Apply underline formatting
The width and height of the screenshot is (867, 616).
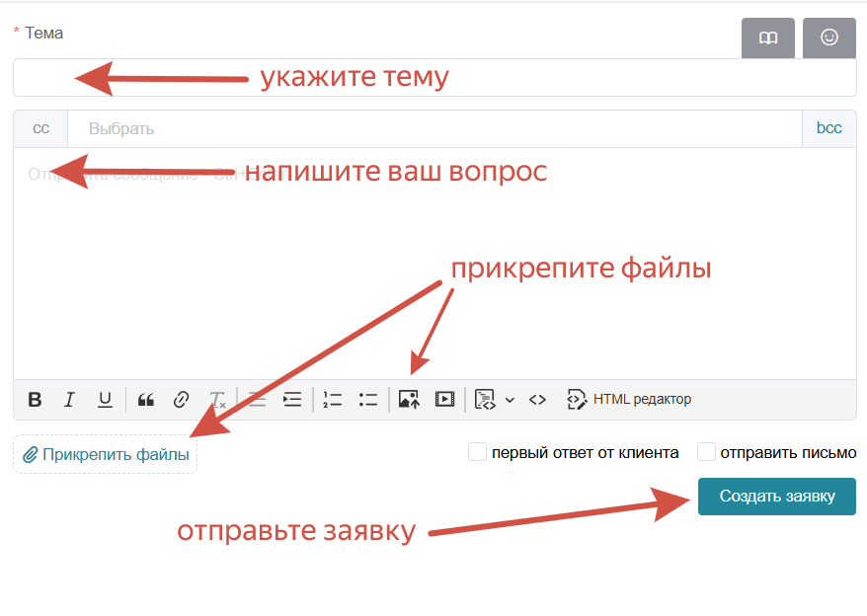[x=105, y=399]
